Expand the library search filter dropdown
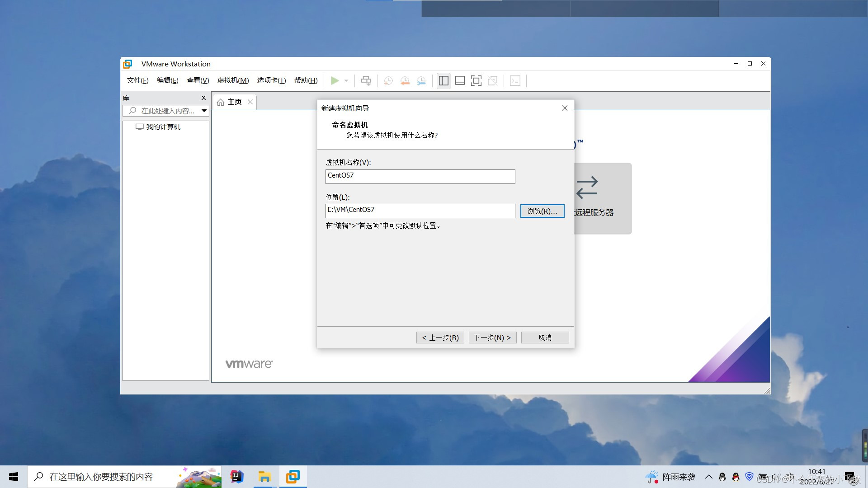Viewport: 868px width, 488px height. tap(204, 111)
